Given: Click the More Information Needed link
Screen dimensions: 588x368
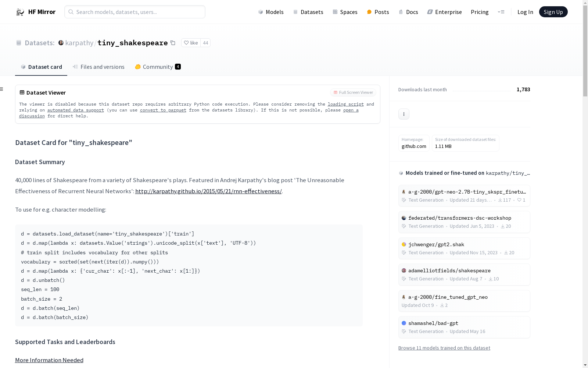Looking at the screenshot, I should click(49, 360).
